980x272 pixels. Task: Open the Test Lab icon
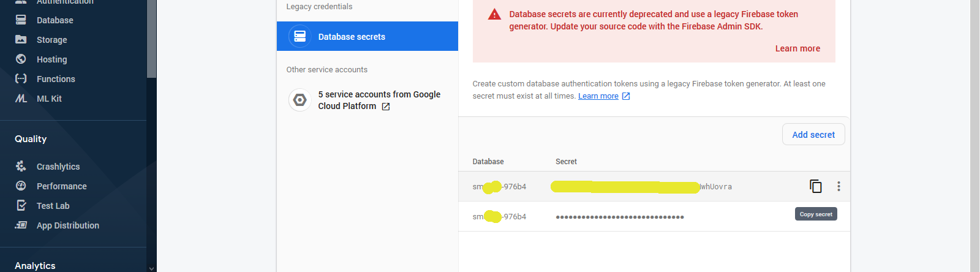coord(21,206)
